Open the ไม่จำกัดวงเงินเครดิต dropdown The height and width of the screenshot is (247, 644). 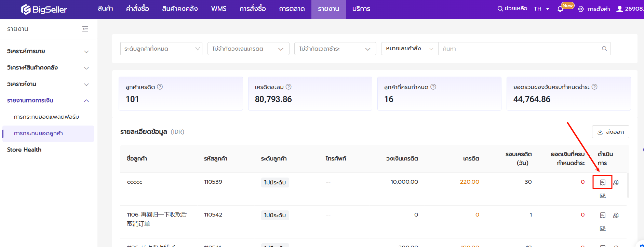(248, 49)
